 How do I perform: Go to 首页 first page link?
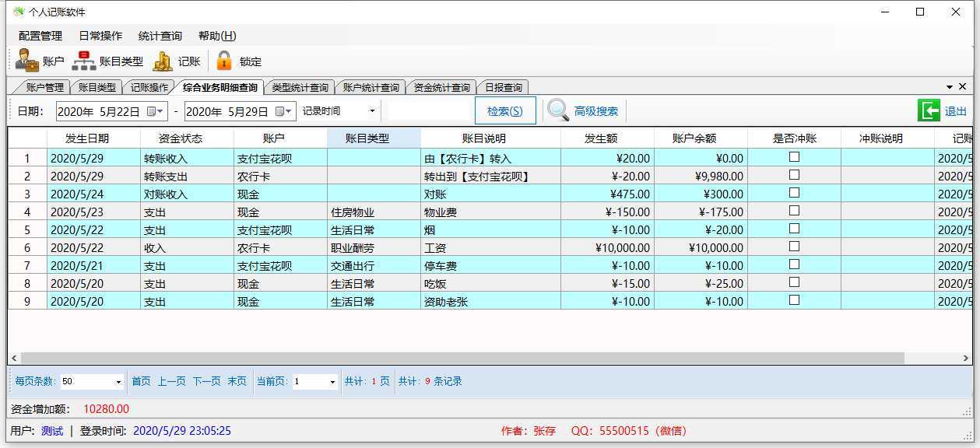pos(141,381)
